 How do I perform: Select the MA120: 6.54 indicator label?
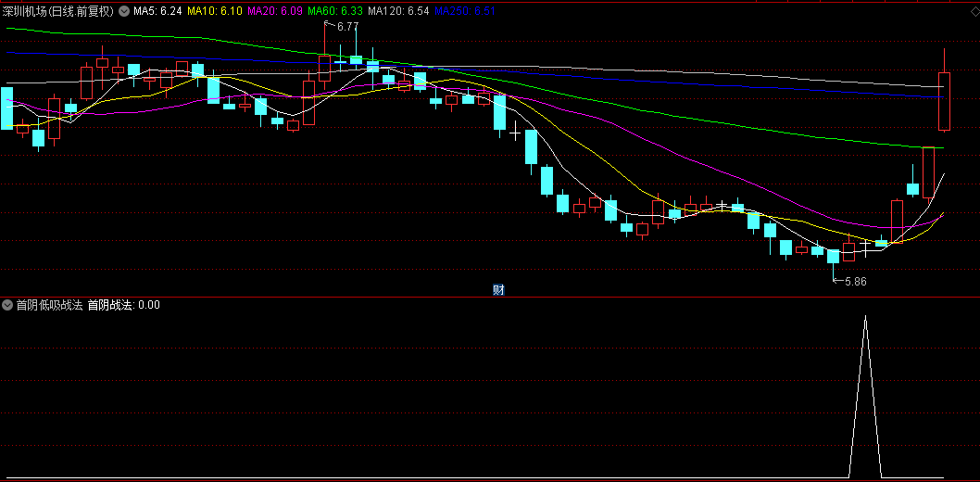398,10
